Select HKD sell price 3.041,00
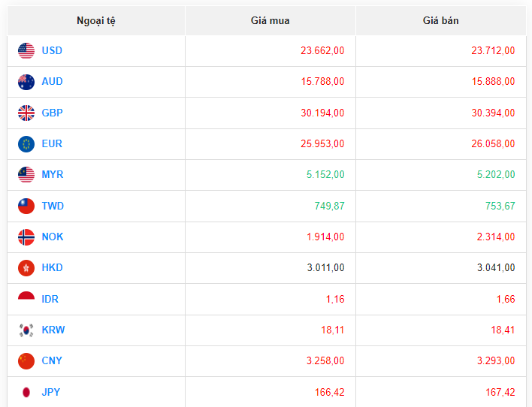 click(x=496, y=267)
